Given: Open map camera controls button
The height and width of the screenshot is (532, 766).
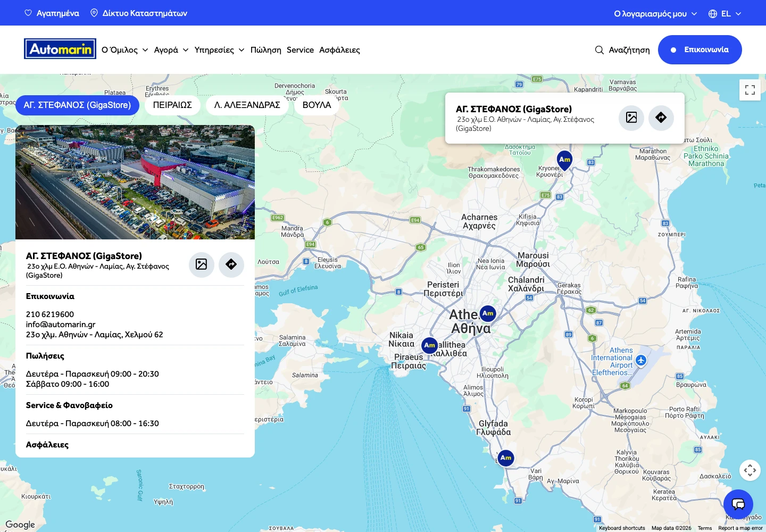Looking at the screenshot, I should (x=750, y=470).
